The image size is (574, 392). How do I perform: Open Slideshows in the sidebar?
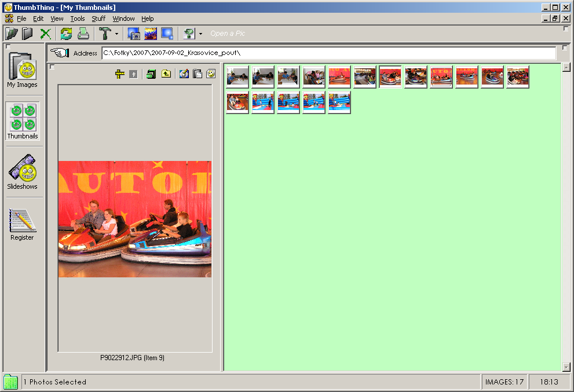pyautogui.click(x=23, y=172)
